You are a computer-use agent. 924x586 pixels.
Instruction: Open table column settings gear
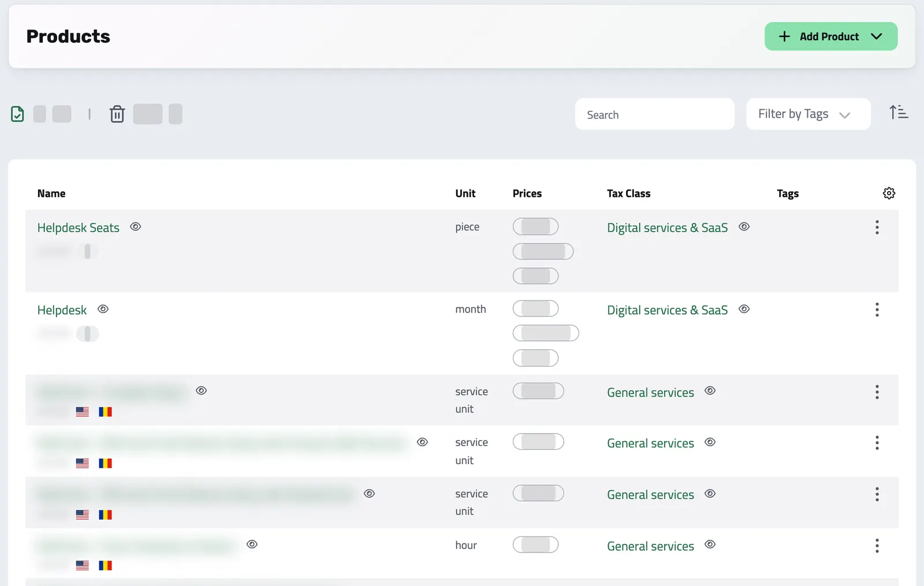click(x=889, y=193)
